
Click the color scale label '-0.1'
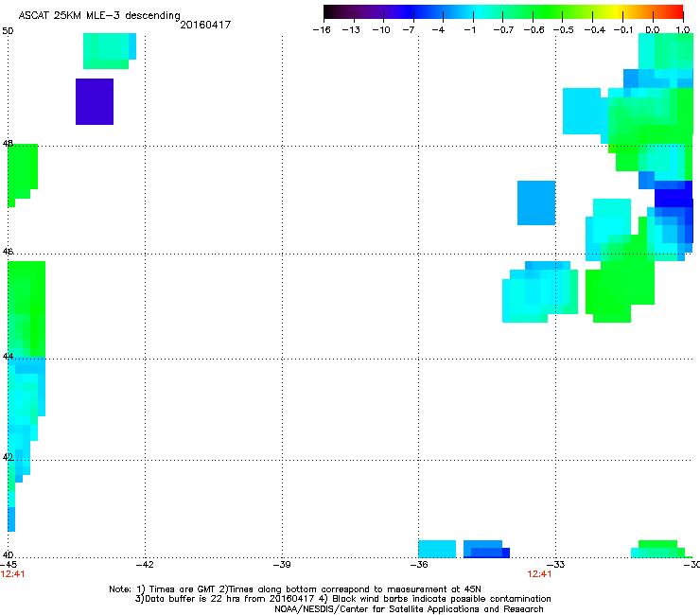coord(623,30)
